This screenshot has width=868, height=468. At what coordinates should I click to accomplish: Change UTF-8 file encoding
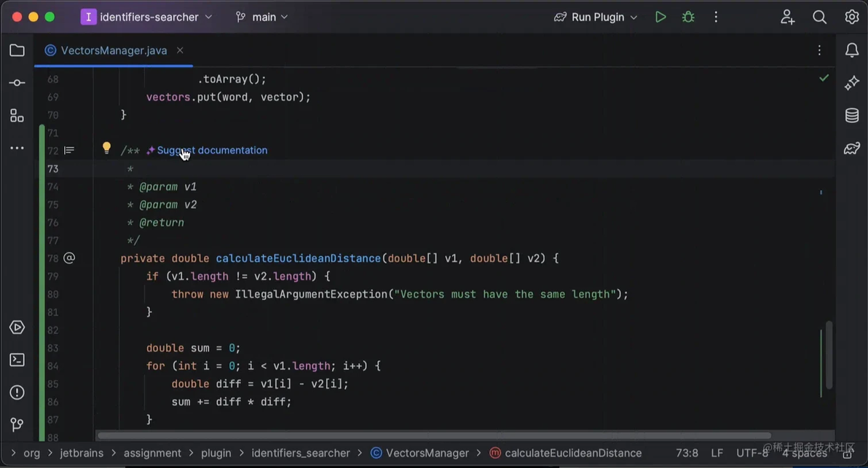pos(751,453)
